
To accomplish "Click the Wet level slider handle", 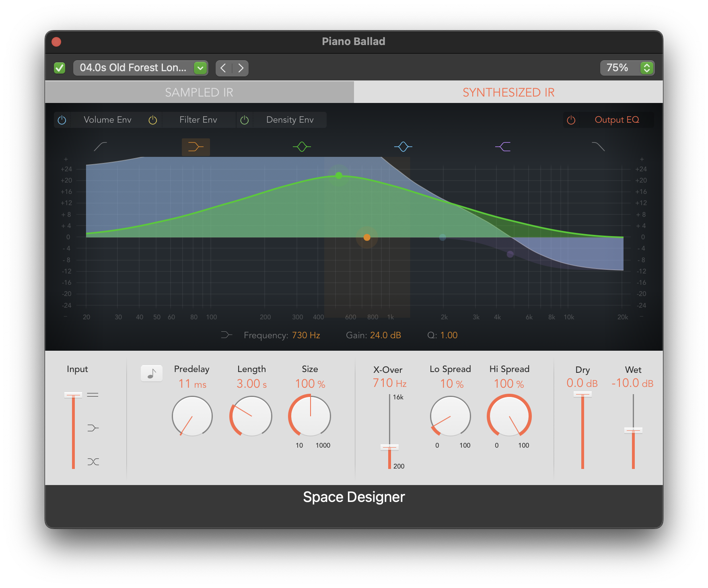I will tap(633, 430).
